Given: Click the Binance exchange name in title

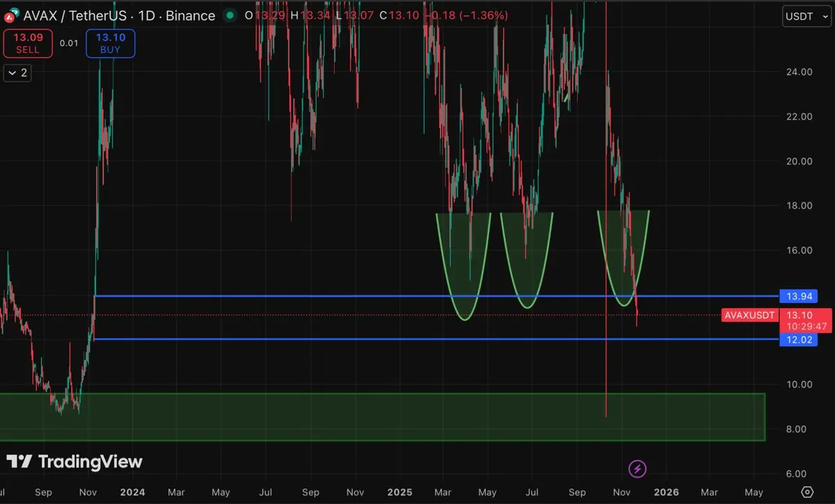Looking at the screenshot, I should (x=191, y=15).
